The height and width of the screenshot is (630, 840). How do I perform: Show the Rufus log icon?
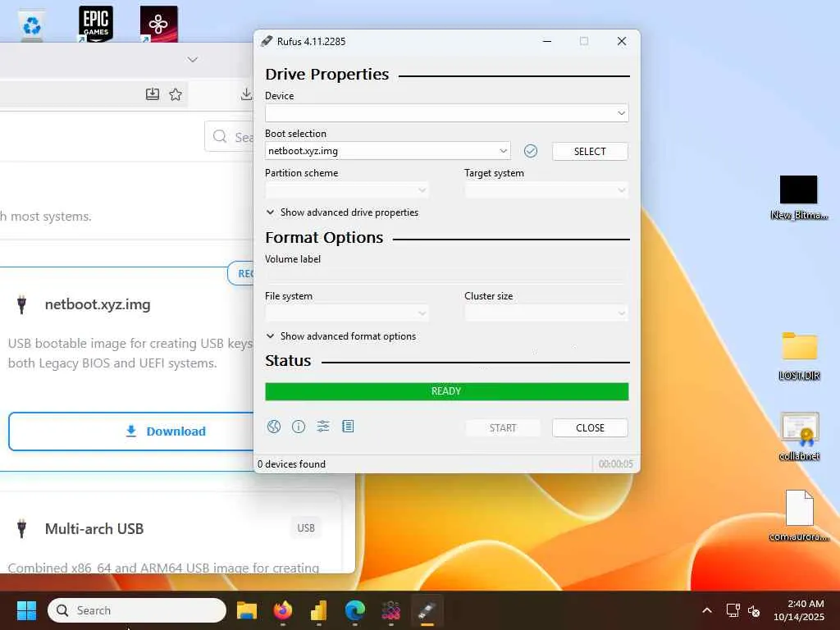click(x=348, y=427)
